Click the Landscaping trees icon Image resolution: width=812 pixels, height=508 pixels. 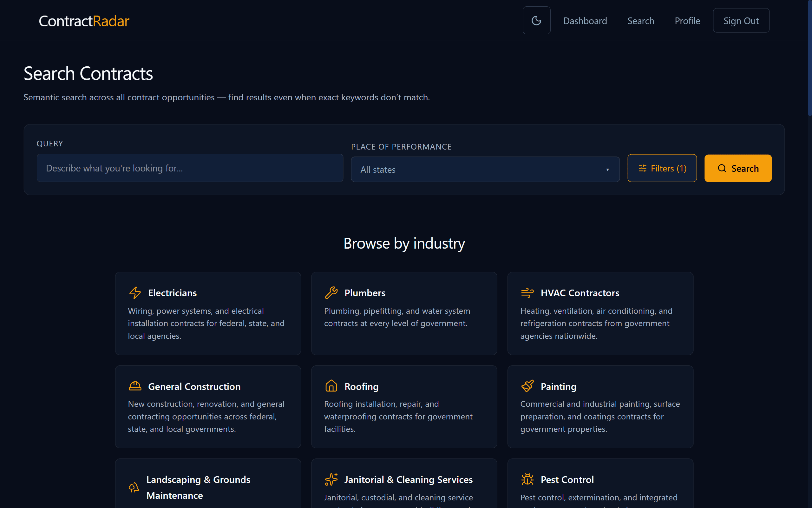[134, 487]
